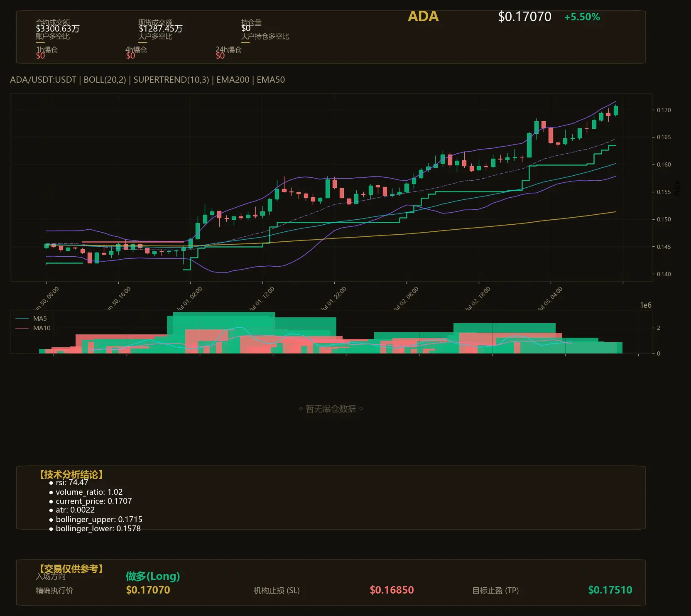
Task: Click the MA10 legend entry
Action: pyautogui.click(x=33, y=328)
